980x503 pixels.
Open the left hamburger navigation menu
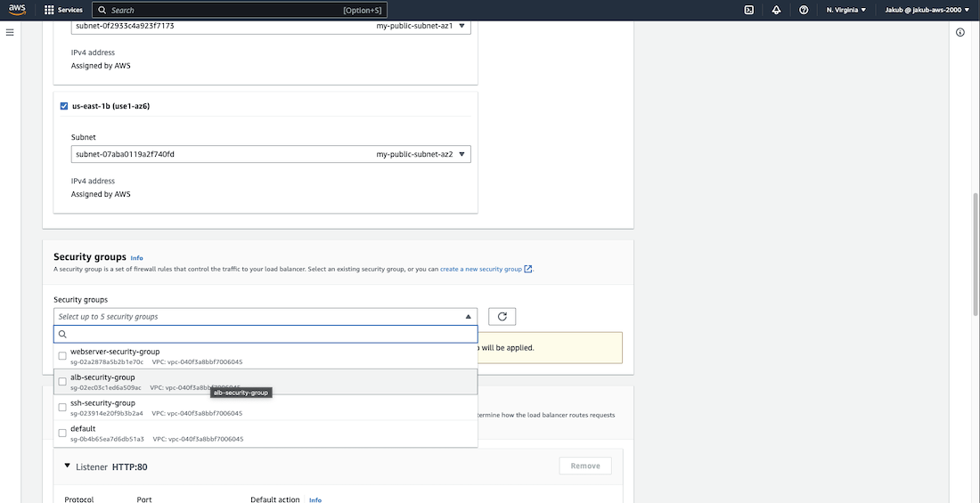[10, 32]
